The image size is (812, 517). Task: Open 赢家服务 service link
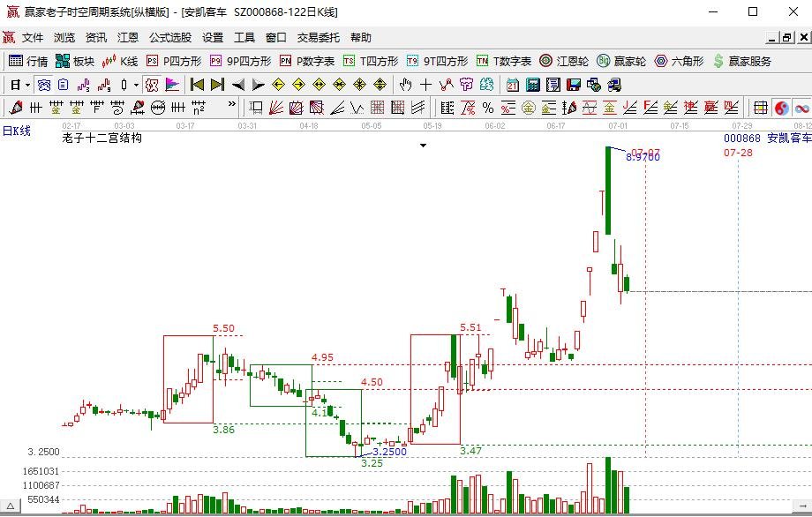(741, 61)
